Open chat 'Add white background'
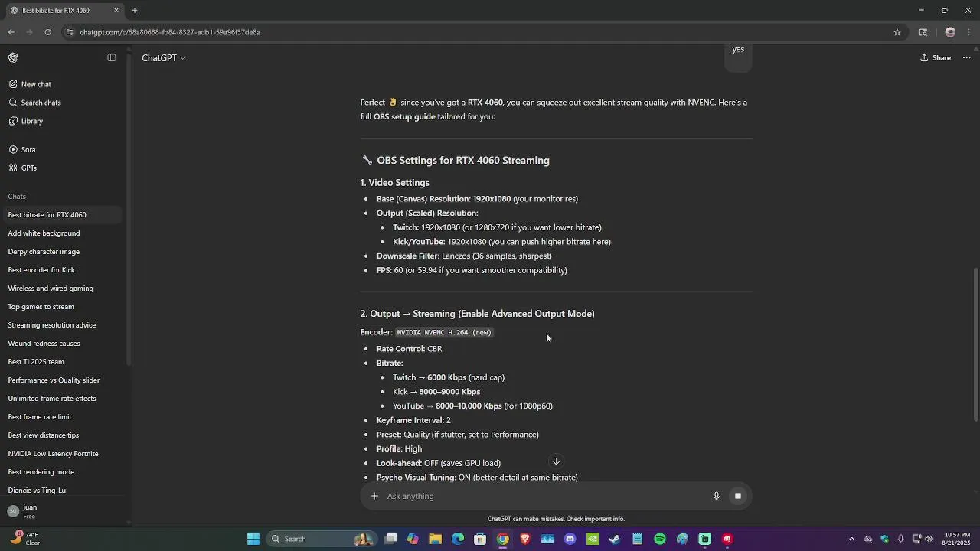Screen dimensions: 980x551 click(x=61, y=233)
